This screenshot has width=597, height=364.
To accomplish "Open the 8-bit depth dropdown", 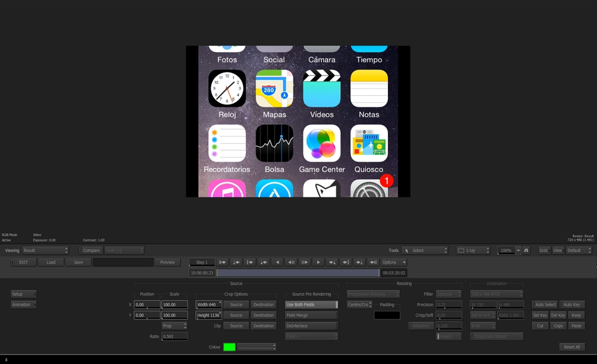I will click(x=483, y=326).
